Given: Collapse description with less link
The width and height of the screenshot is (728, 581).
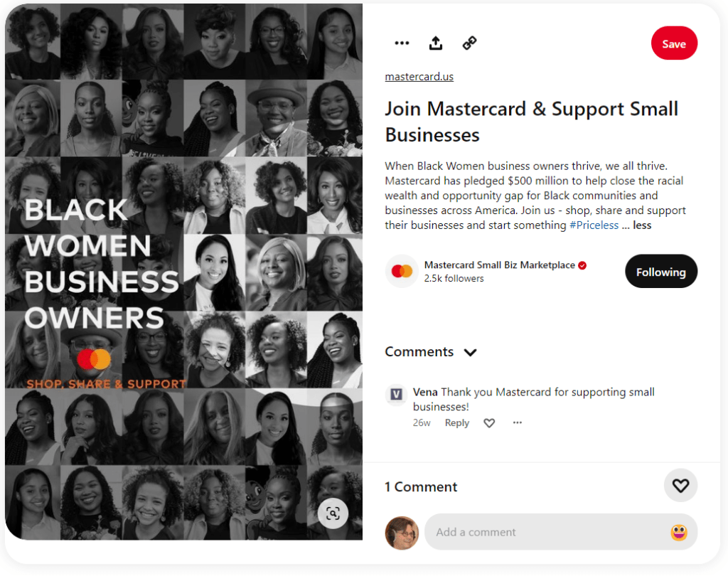Looking at the screenshot, I should point(642,225).
